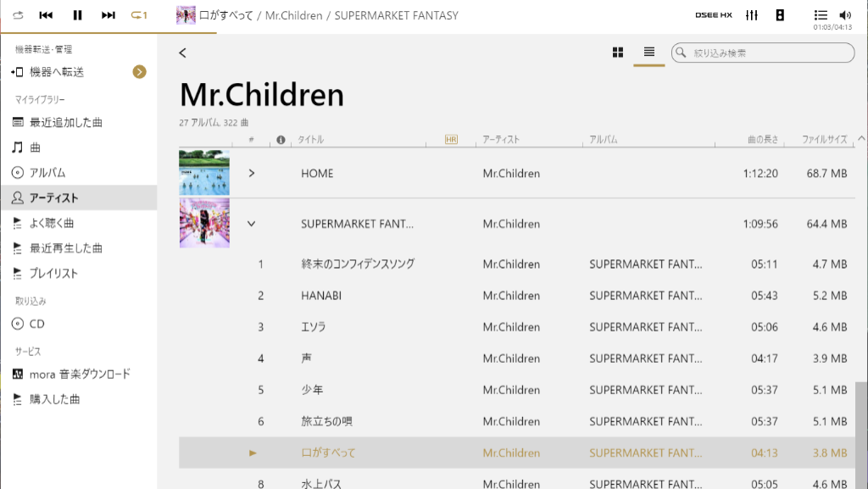Pause the current song
Screen dimensions: 868x489
(77, 15)
